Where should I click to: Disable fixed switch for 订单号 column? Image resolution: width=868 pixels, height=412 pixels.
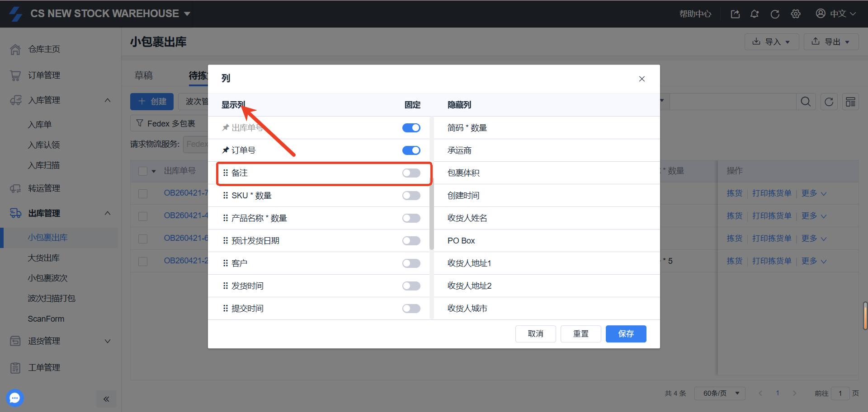pyautogui.click(x=411, y=150)
